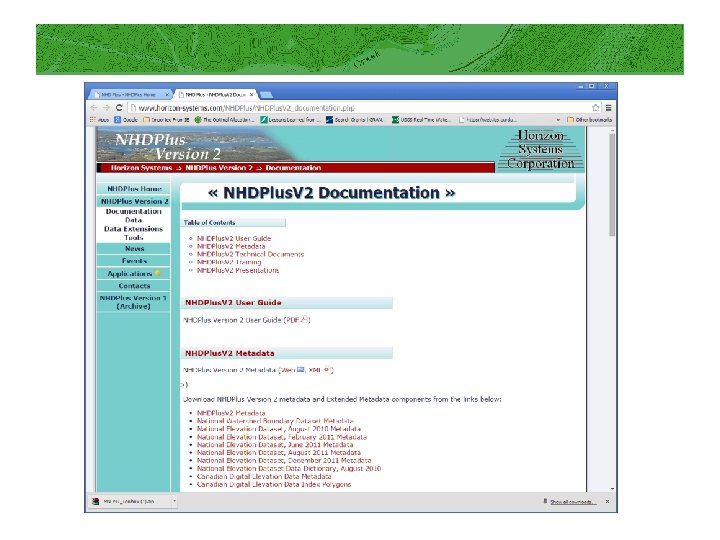Open a new browser tab
720x540 pixels.
[266, 95]
